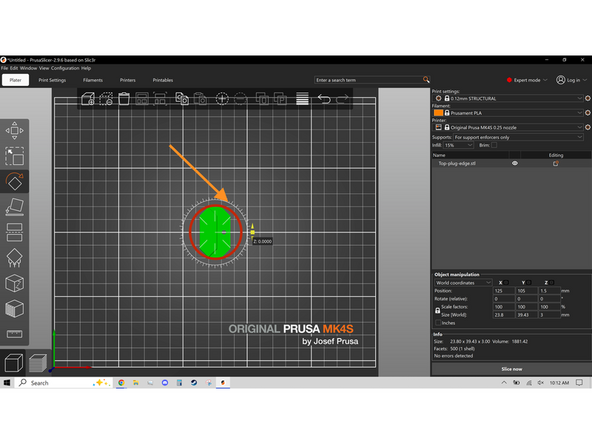Screen dimensions: 592x444
Task: Switch to the Print Settings tab
Action: (52, 80)
